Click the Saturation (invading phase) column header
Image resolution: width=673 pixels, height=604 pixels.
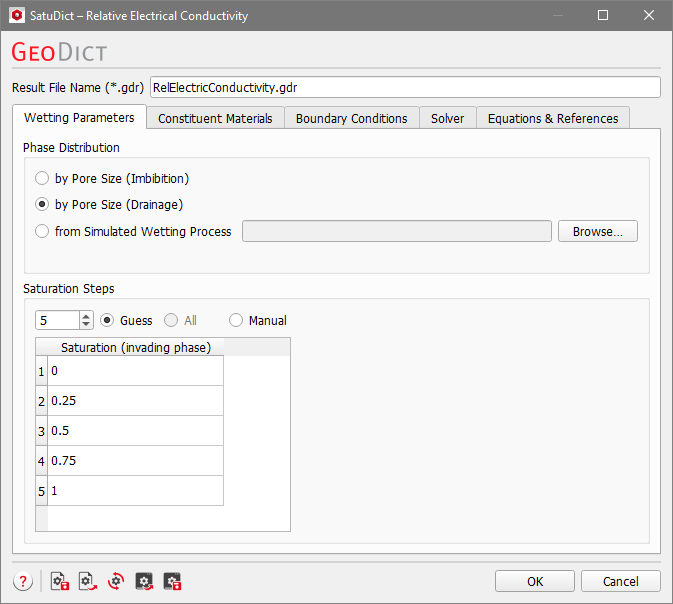[x=136, y=347]
